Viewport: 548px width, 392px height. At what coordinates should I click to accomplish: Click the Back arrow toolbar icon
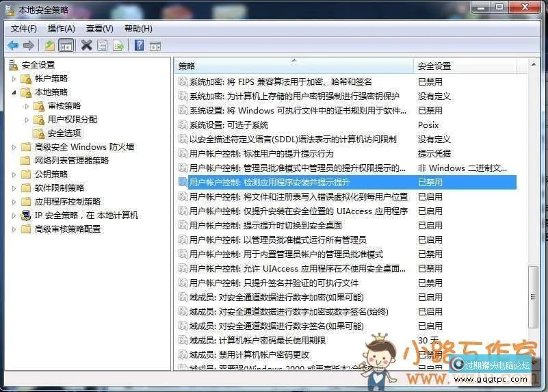(x=13, y=45)
